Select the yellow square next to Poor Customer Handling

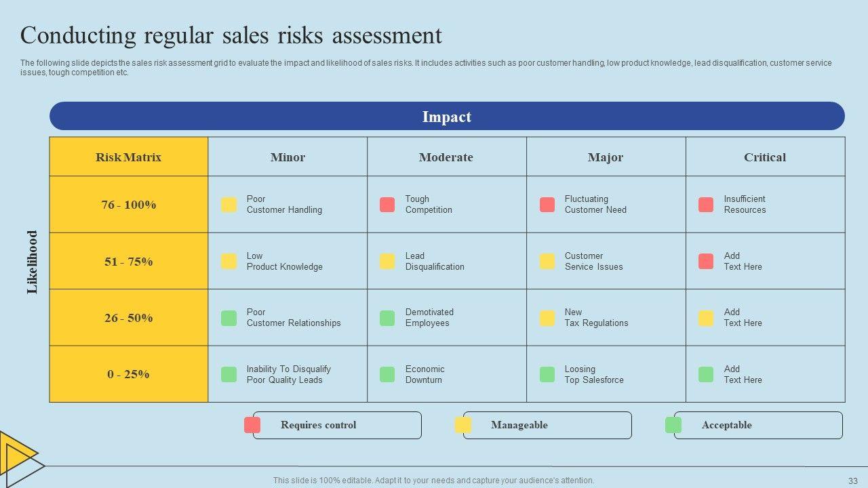click(229, 205)
